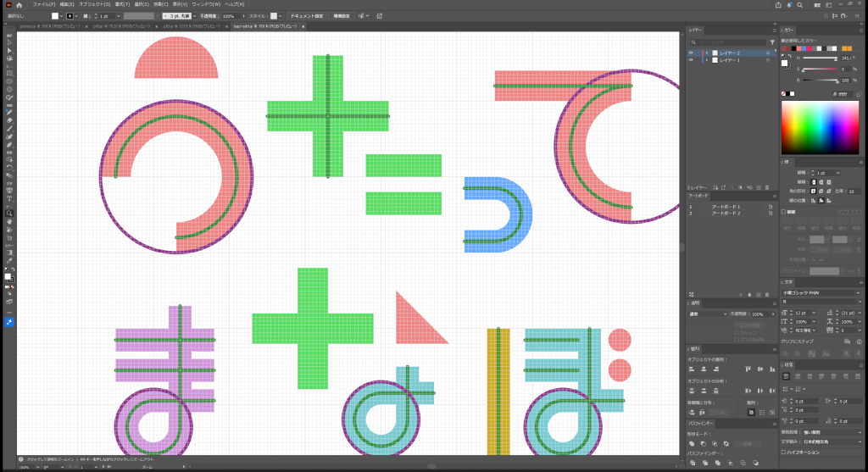Click the Home icon in top bar
Screen dimensions: 868x472
point(19,4)
